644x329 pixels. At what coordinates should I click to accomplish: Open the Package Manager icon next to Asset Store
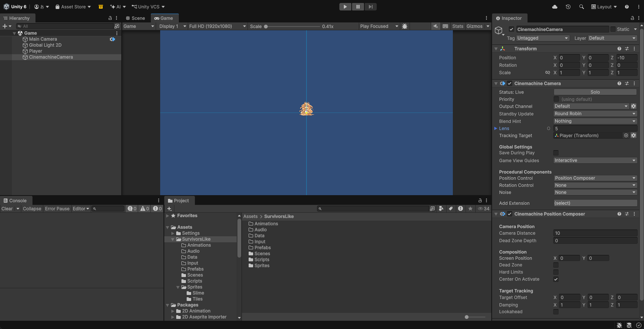[x=101, y=7]
